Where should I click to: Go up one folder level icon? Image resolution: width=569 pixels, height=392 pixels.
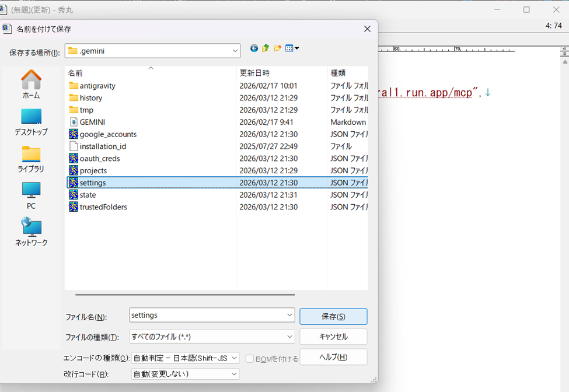266,48
